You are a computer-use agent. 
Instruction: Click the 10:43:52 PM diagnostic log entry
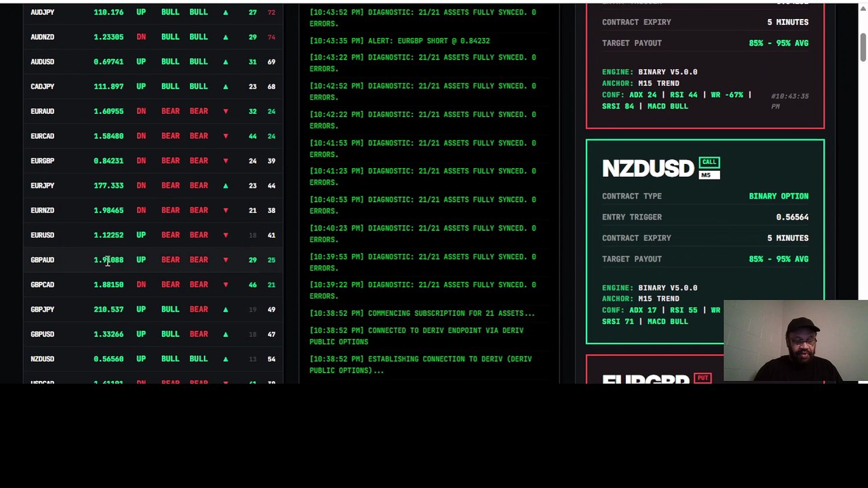click(x=422, y=18)
